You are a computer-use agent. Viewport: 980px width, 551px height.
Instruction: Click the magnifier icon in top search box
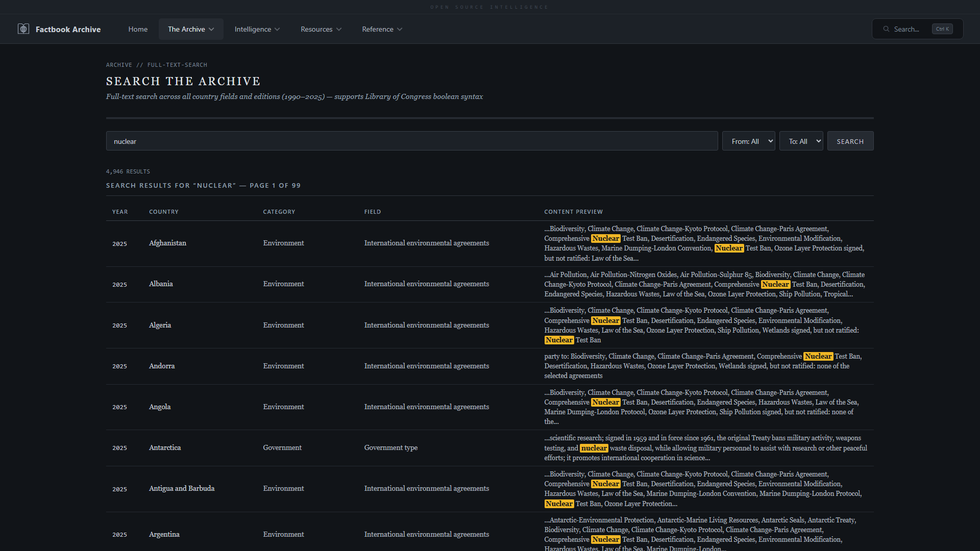tap(886, 29)
